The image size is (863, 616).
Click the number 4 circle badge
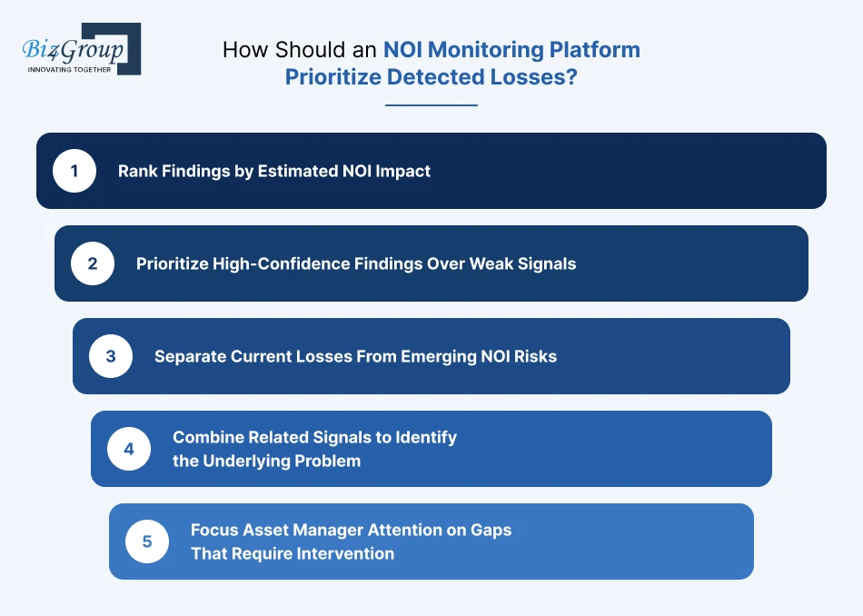(129, 449)
